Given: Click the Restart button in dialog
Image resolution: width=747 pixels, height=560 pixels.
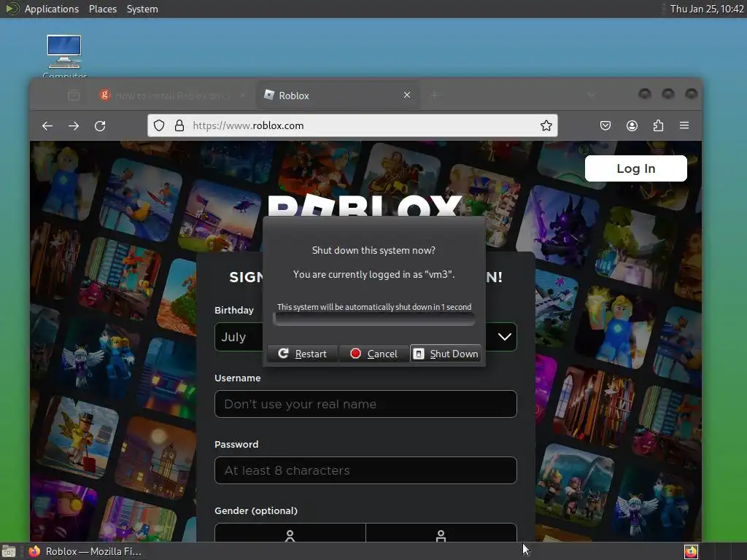Looking at the screenshot, I should pos(303,354).
